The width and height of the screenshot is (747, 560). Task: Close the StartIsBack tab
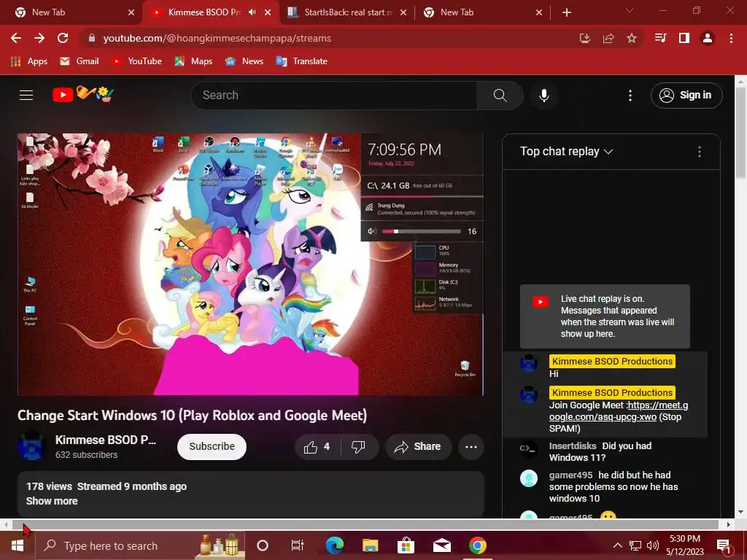[403, 12]
